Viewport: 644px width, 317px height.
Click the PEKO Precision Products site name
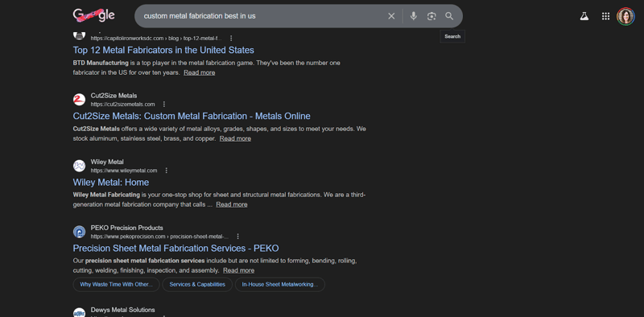pos(127,228)
